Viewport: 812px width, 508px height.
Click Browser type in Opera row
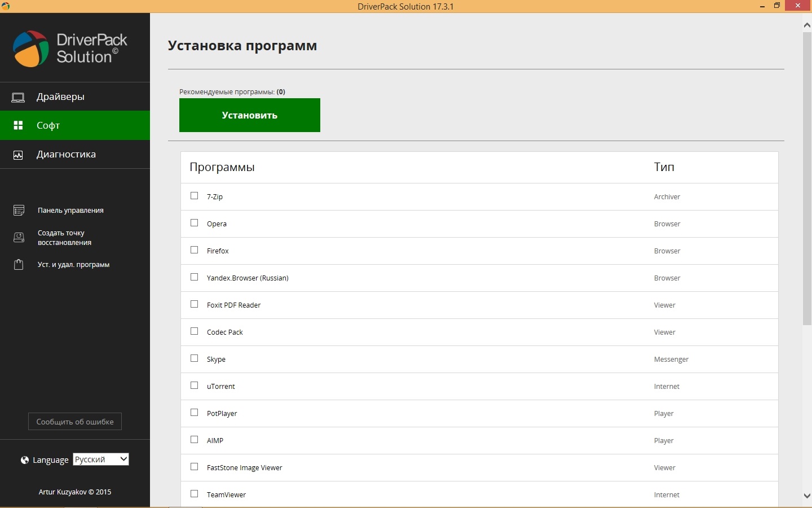(x=667, y=224)
